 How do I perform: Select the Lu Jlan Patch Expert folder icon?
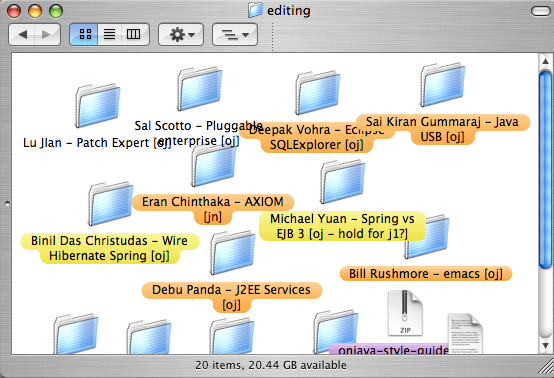click(x=98, y=105)
